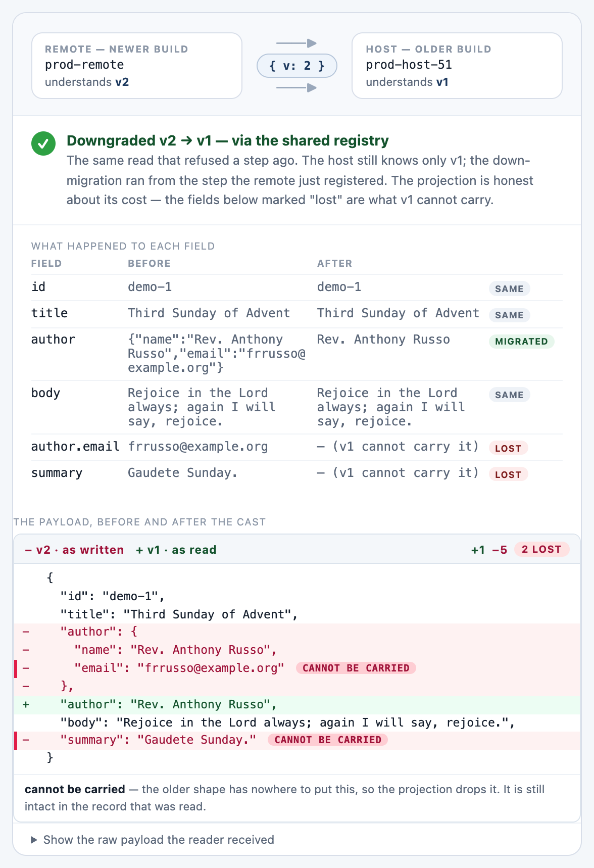Click the "−5" removed-lines count
This screenshot has height=868, width=594.
500,550
